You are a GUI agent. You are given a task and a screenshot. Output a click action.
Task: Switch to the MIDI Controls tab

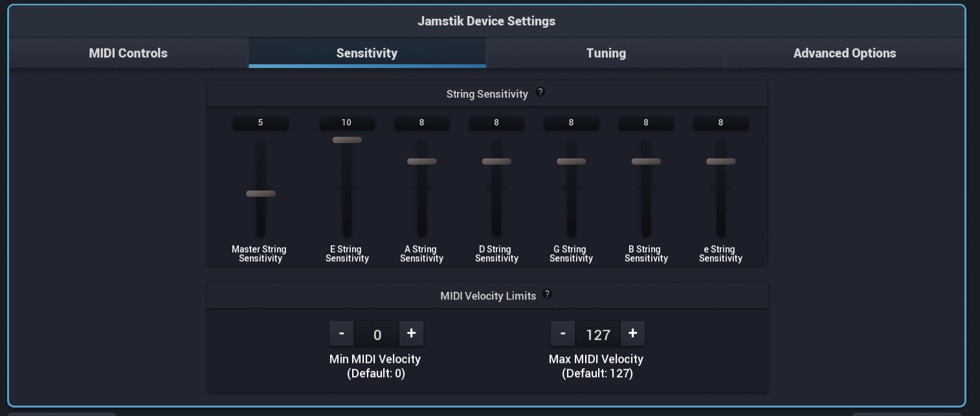click(x=128, y=53)
